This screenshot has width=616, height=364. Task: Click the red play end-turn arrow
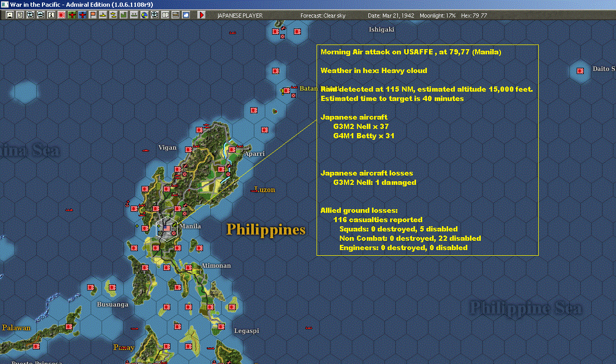[x=201, y=15]
